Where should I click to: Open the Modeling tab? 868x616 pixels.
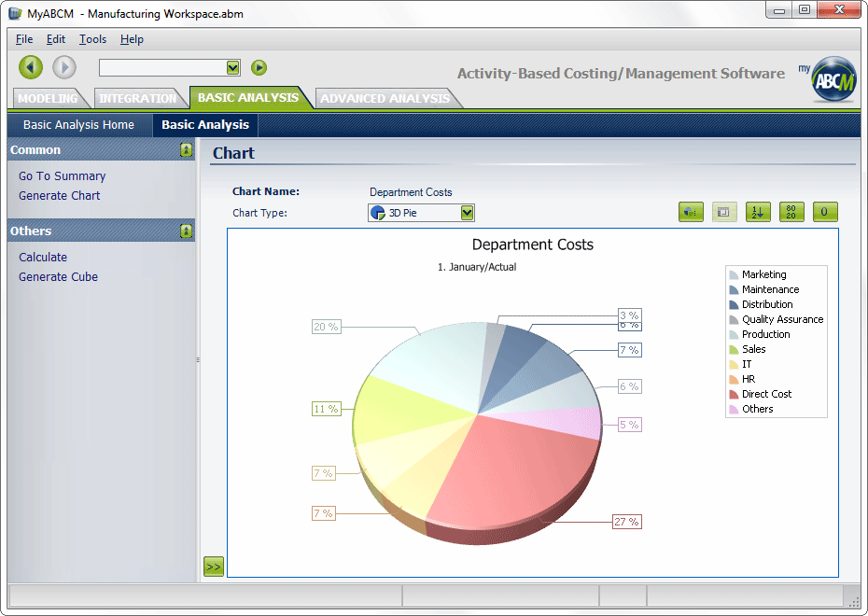click(x=48, y=98)
